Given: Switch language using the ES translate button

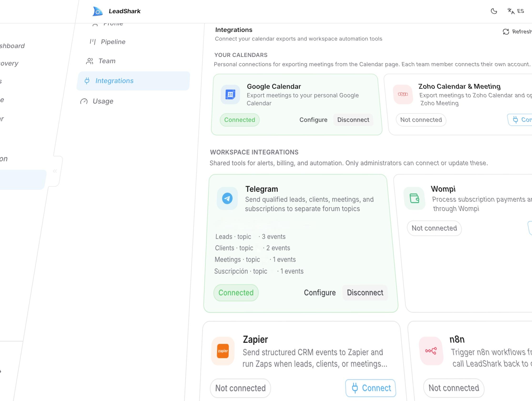Looking at the screenshot, I should point(516,11).
